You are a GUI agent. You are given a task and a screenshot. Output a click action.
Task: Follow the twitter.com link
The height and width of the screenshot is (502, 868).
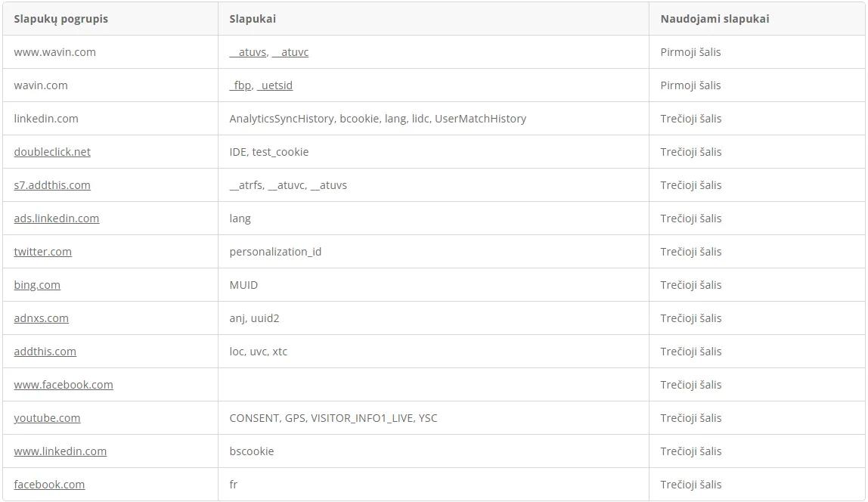42,251
